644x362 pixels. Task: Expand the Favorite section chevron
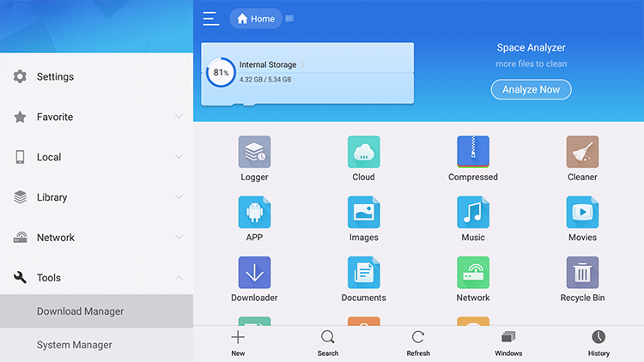179,117
